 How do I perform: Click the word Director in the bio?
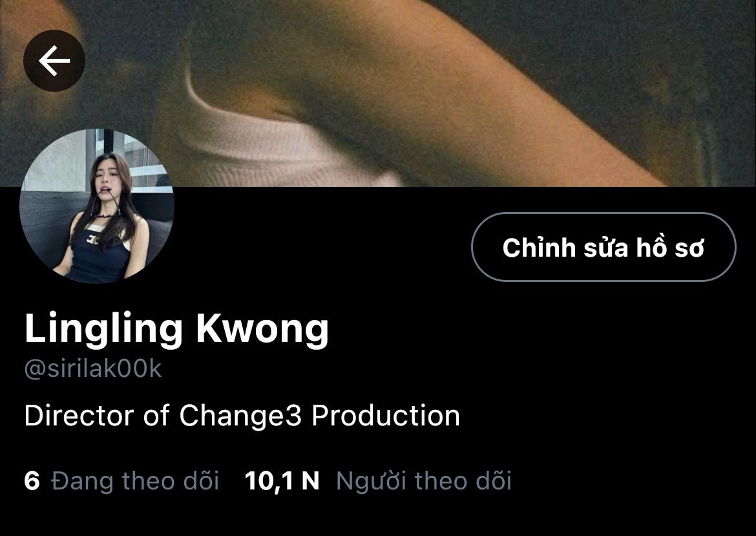[79, 416]
